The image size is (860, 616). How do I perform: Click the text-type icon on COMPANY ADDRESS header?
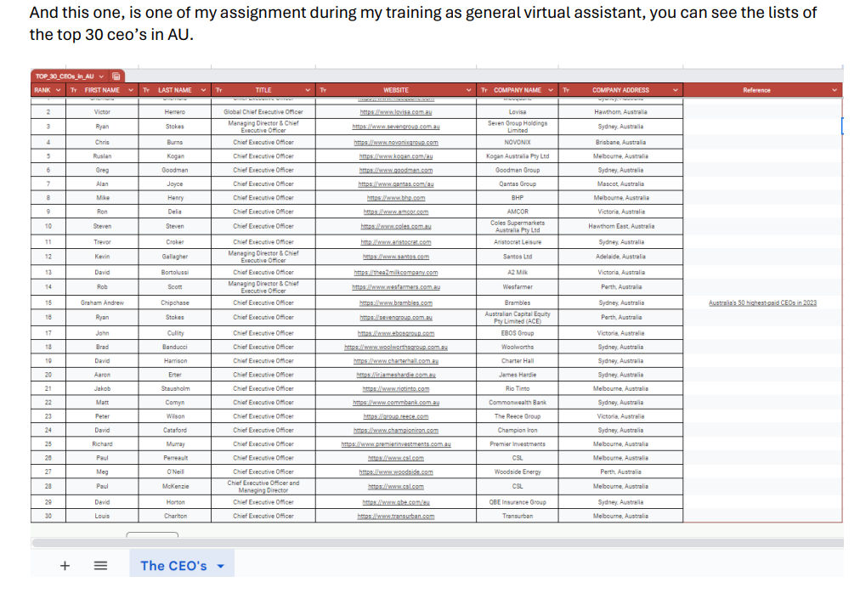566,90
